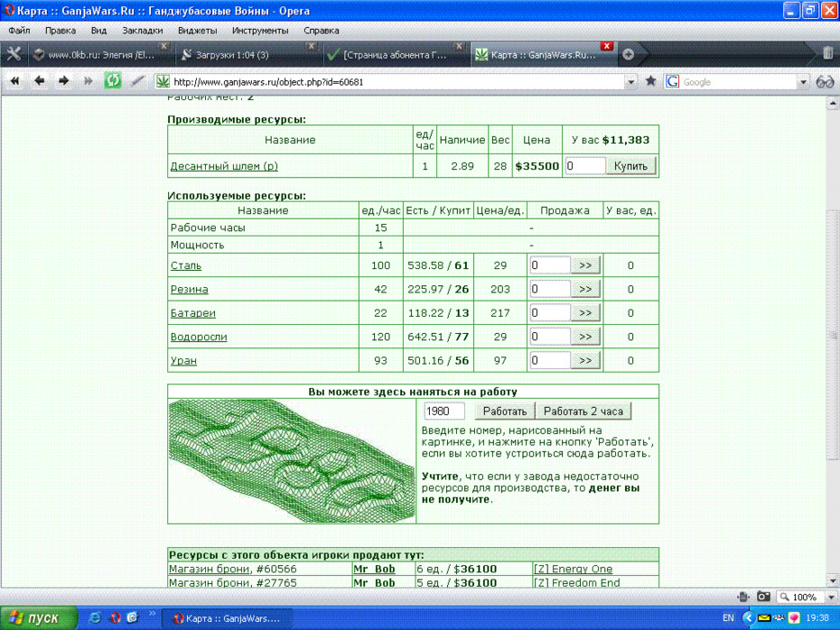This screenshot has width=840, height=630.
Task: Close the Загрузки tab
Action: (311, 46)
